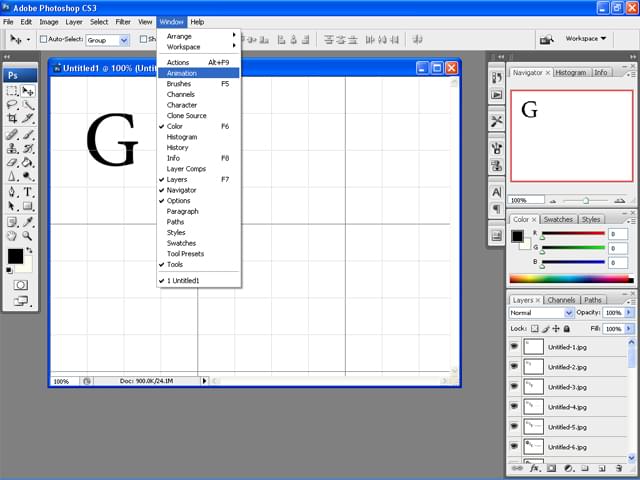Viewport: 640px width, 480px height.
Task: Switch to the Swatches tab
Action: pyautogui.click(x=558, y=220)
